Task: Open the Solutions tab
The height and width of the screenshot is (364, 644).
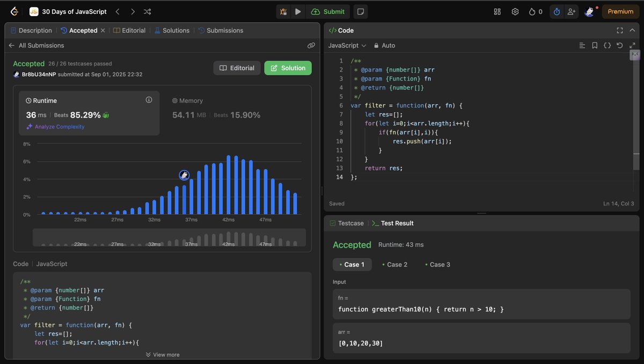Action: (x=172, y=31)
